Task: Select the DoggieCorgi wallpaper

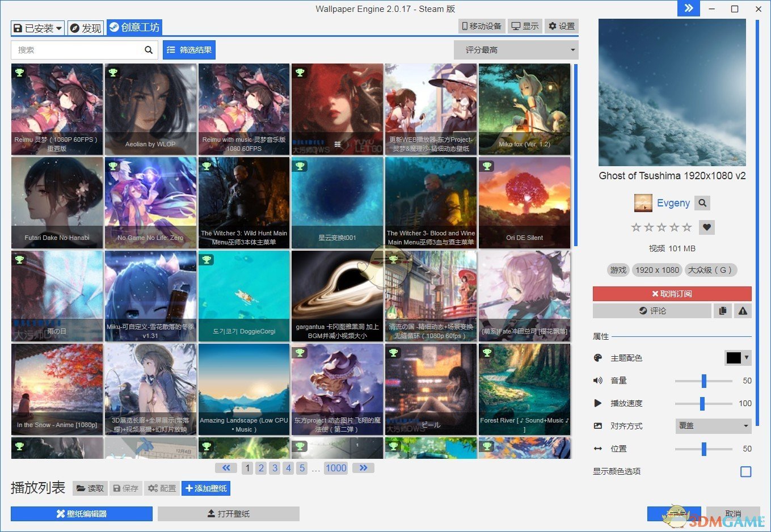Action: tap(244, 296)
